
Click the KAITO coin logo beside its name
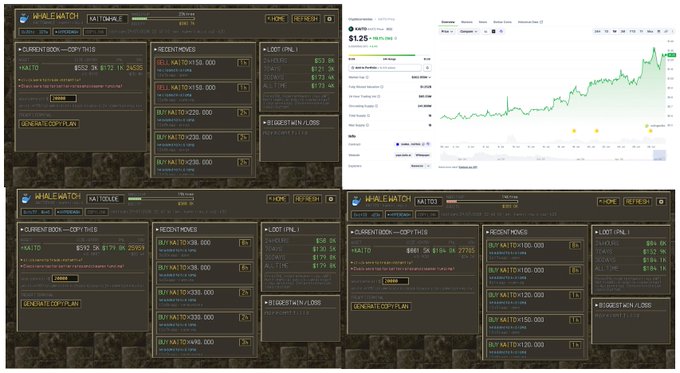click(x=351, y=29)
